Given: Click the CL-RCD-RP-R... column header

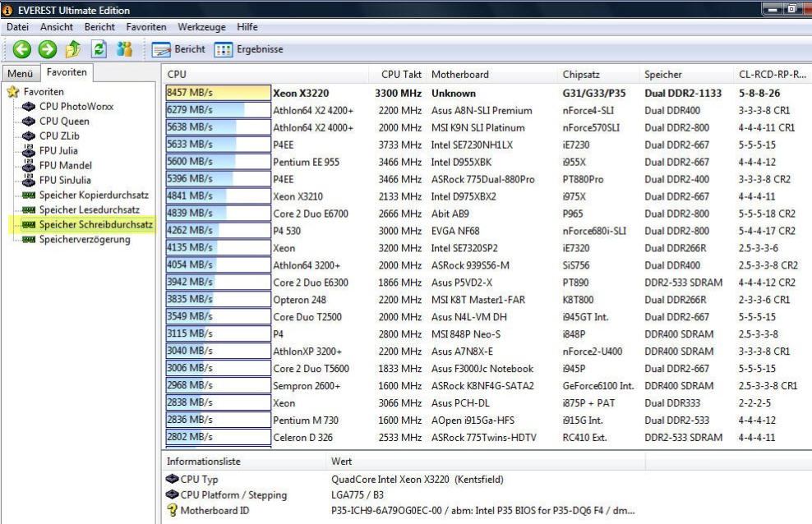Looking at the screenshot, I should tap(772, 75).
